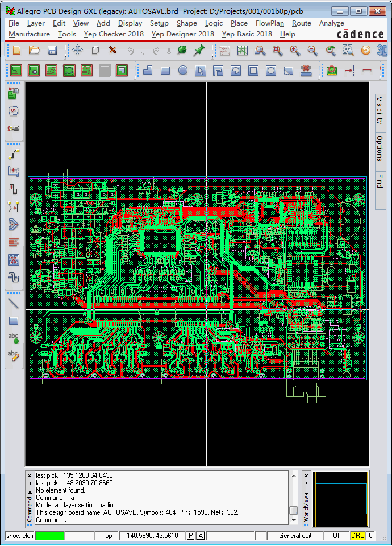
Task: Click the Select Shape arrow tool
Action: 201,71
